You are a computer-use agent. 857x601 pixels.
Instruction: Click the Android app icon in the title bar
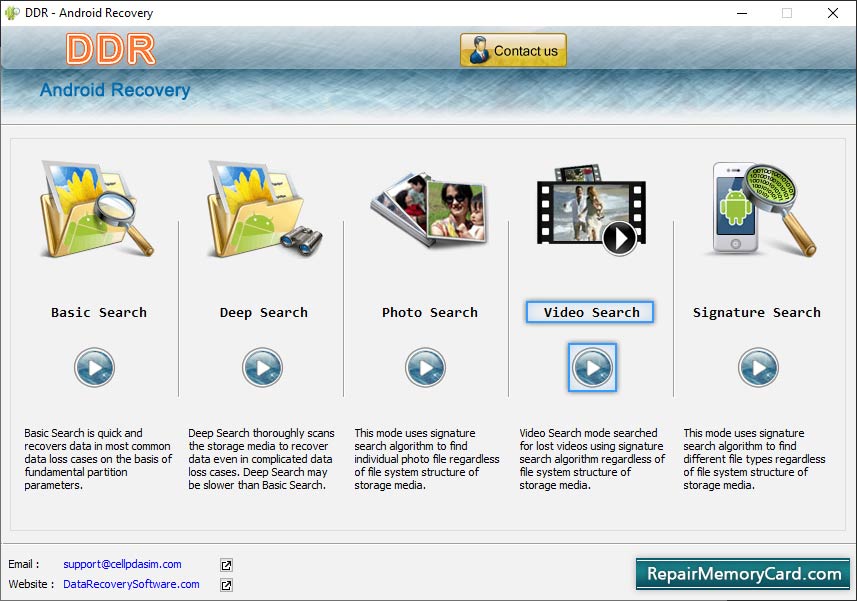click(12, 13)
